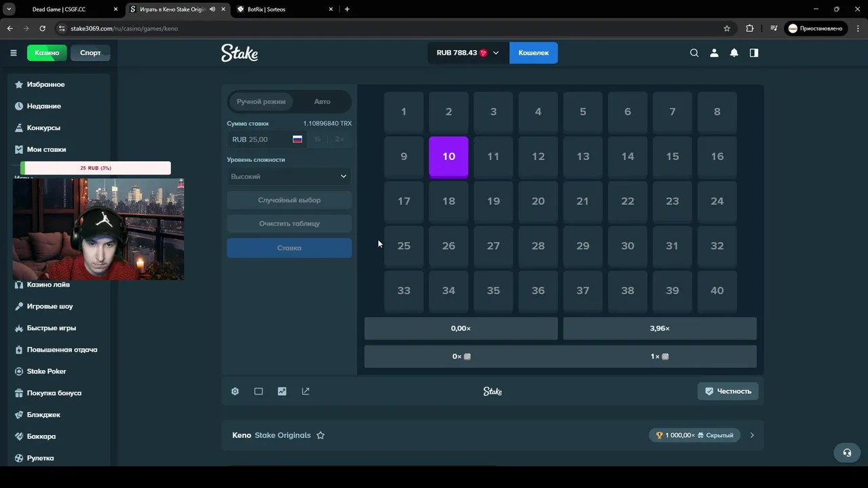The height and width of the screenshot is (488, 868).
Task: Click the Приостановлено profile chip
Action: click(815, 28)
